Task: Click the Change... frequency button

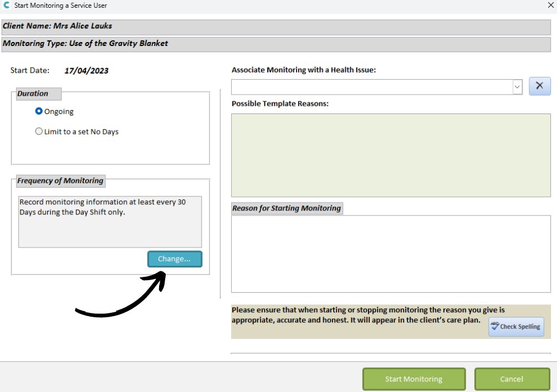Action: click(175, 259)
